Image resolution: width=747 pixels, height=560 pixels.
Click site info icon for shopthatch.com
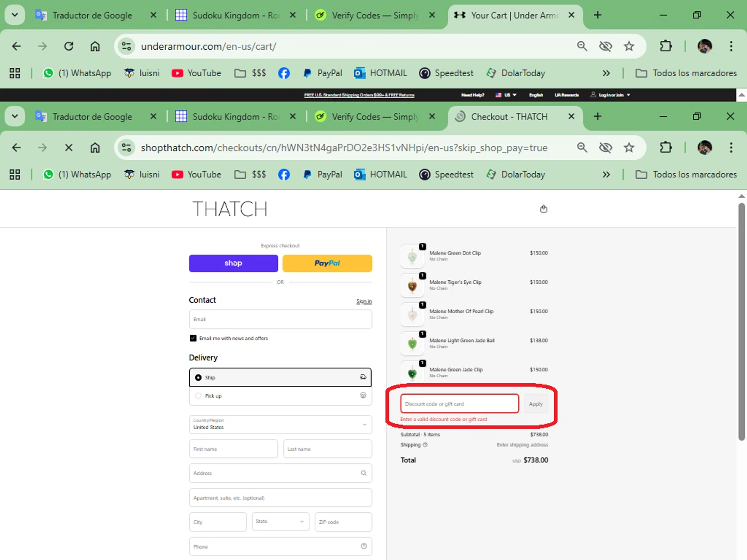coord(126,148)
